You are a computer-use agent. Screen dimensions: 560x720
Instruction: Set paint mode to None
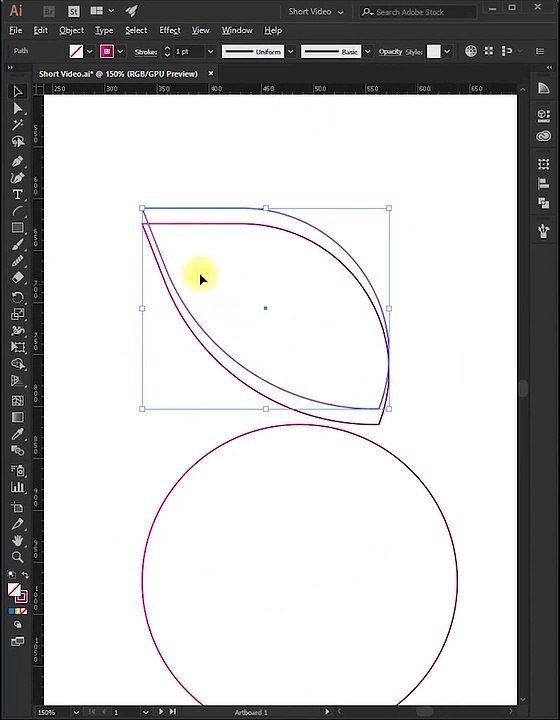pyautogui.click(x=24, y=611)
